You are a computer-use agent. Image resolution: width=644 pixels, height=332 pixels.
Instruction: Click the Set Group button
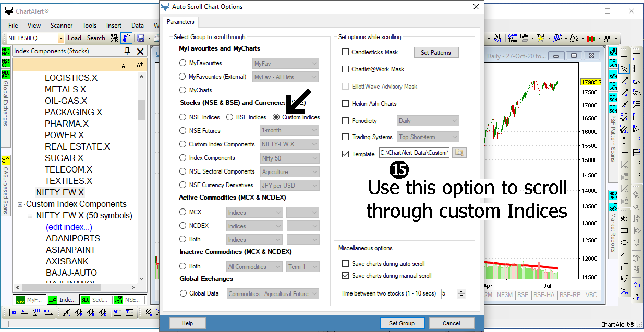(x=402, y=323)
